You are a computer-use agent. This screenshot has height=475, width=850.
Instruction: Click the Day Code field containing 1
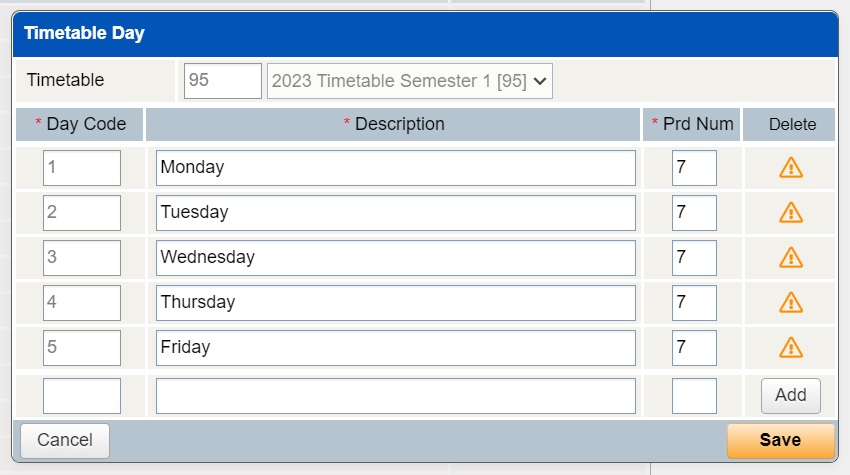[x=82, y=168]
